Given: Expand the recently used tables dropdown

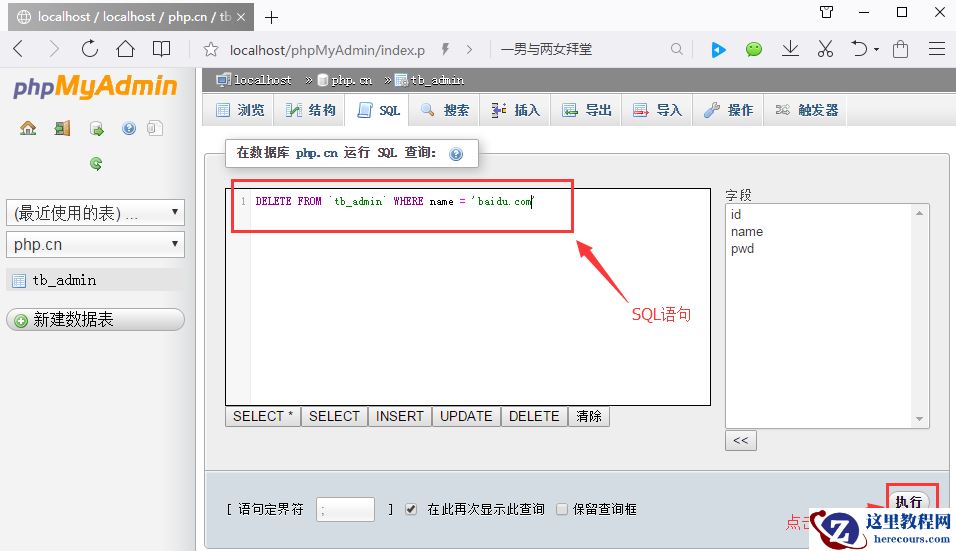Looking at the screenshot, I should [x=95, y=213].
